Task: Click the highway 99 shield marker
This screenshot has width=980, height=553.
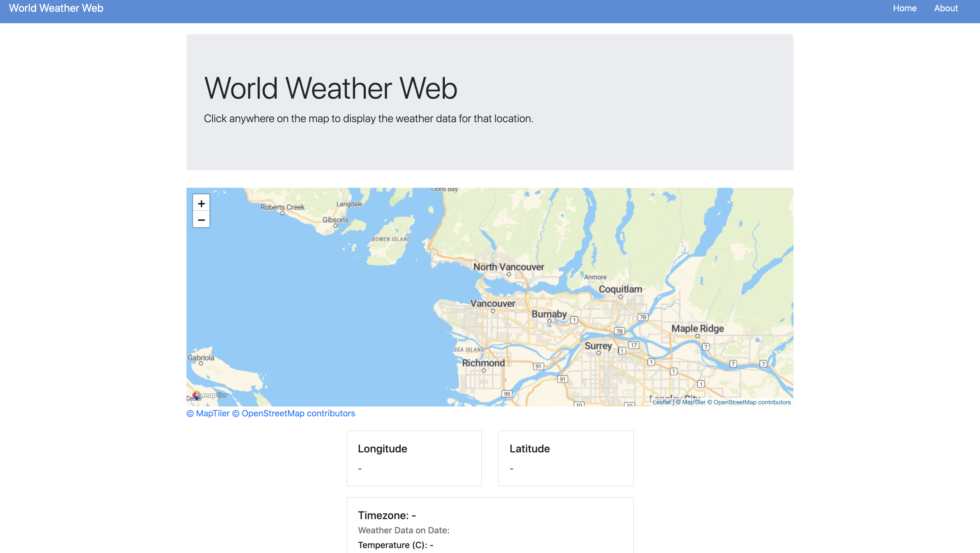Action: 506,394
